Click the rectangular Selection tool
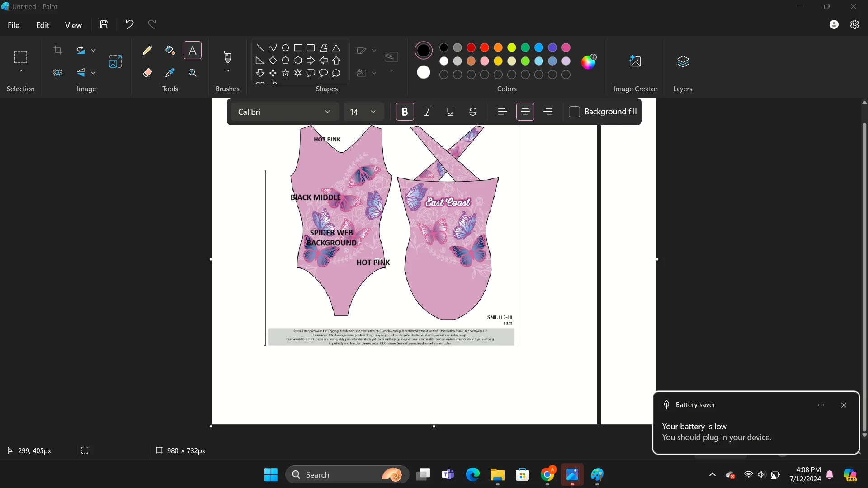The width and height of the screenshot is (868, 488). pyautogui.click(x=21, y=57)
